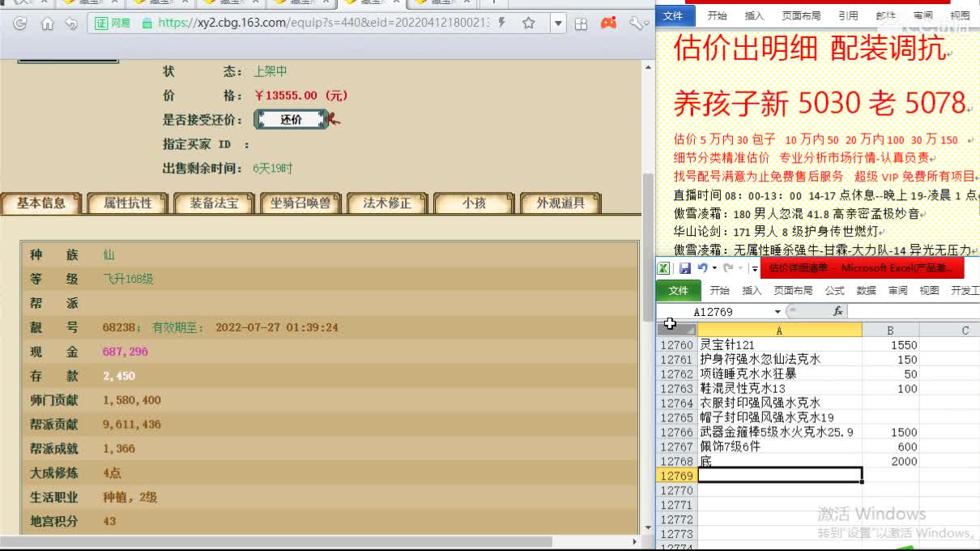Screen dimensions: 980x551
Task: Click the browser undo/back arrow icon
Action: (x=71, y=23)
